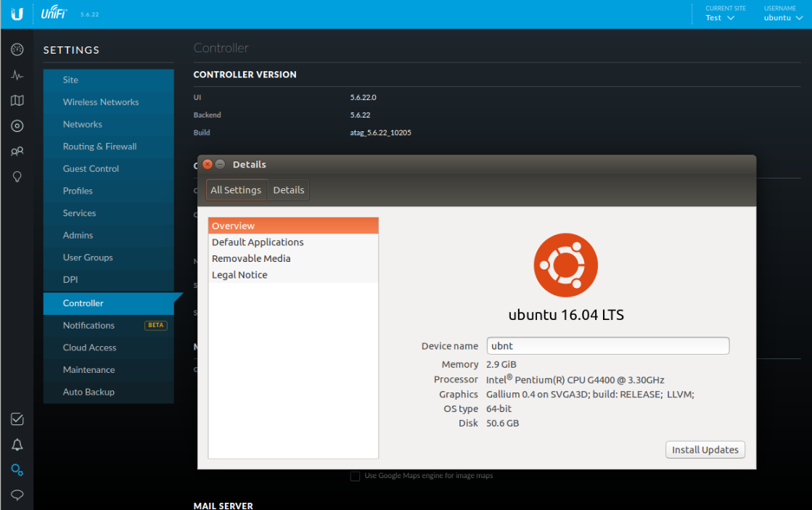
Task: Open the Devices circle icon
Action: [x=17, y=126]
